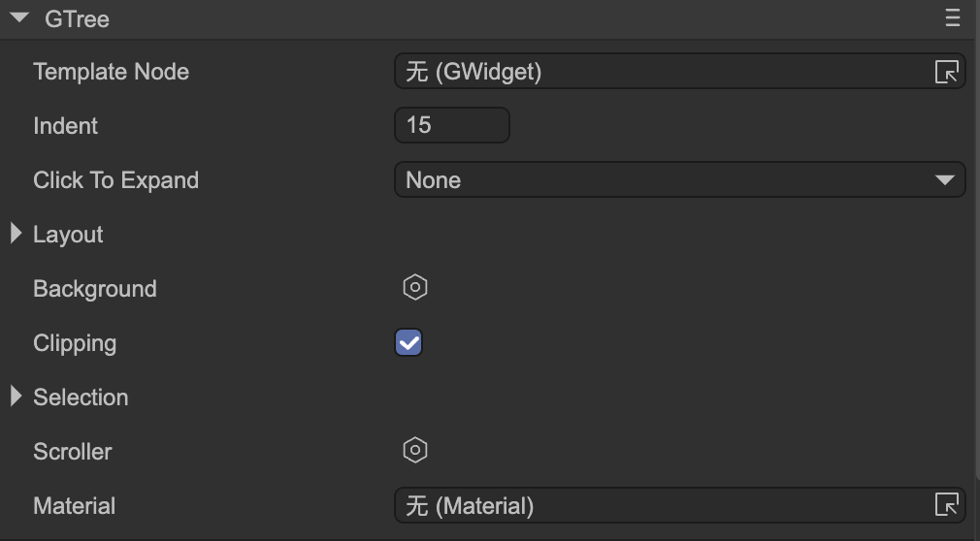Click the Scroller hexagon settings icon
The height and width of the screenshot is (541, 980).
point(415,451)
